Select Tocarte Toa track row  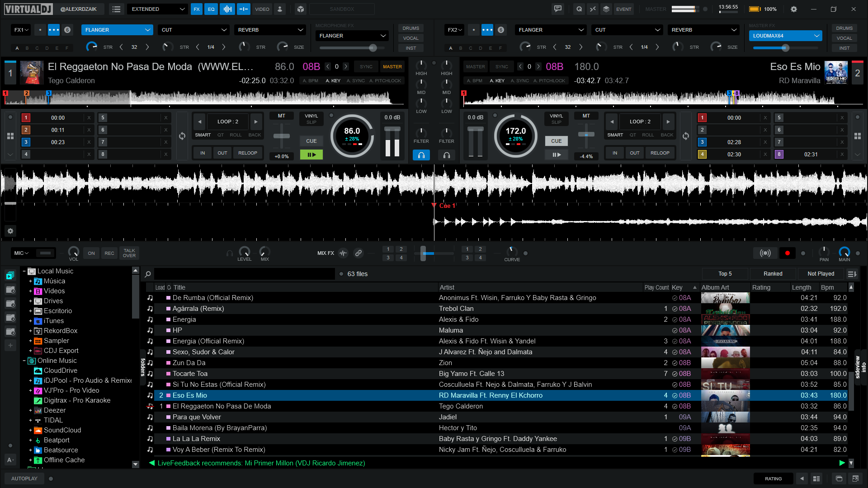500,374
